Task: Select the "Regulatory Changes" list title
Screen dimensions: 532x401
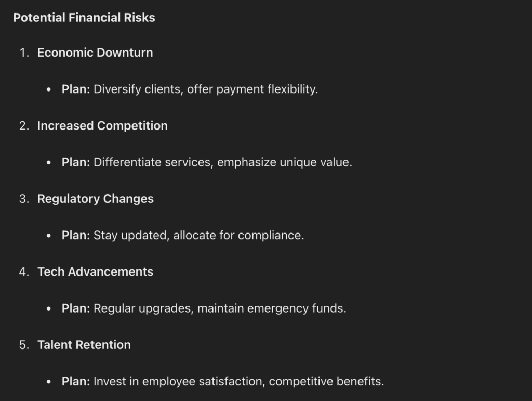Action: coord(96,199)
